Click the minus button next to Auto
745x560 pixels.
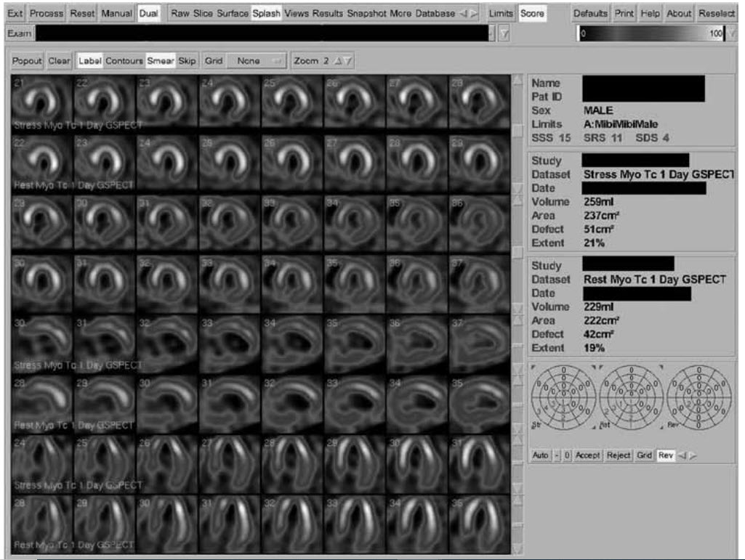557,455
